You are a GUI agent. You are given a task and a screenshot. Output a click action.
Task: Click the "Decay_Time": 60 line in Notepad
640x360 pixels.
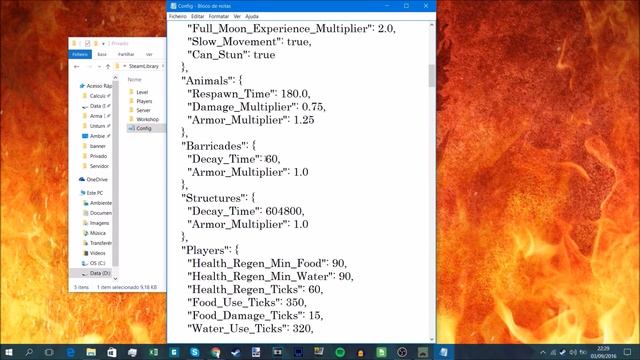point(234,159)
